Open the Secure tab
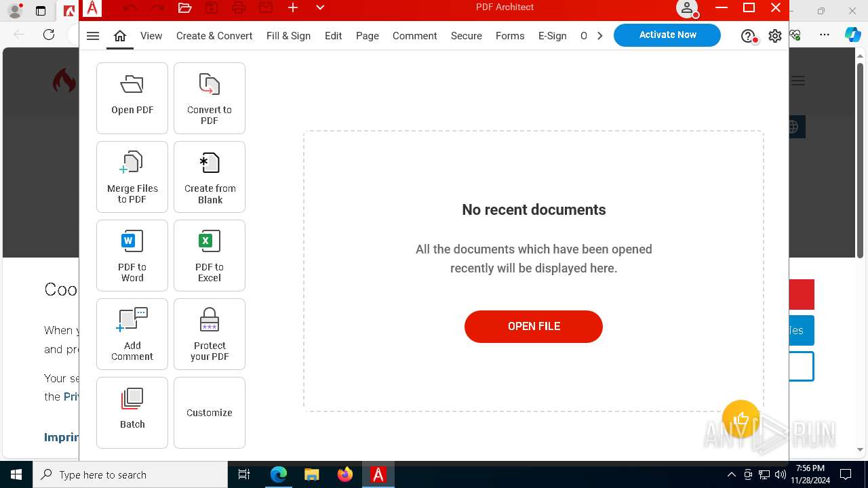868x488 pixels. point(467,36)
